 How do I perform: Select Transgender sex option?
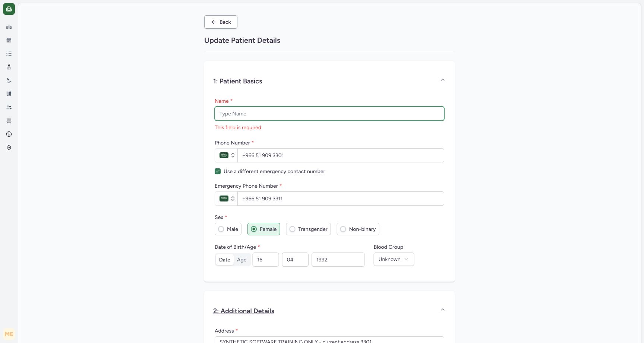click(308, 229)
